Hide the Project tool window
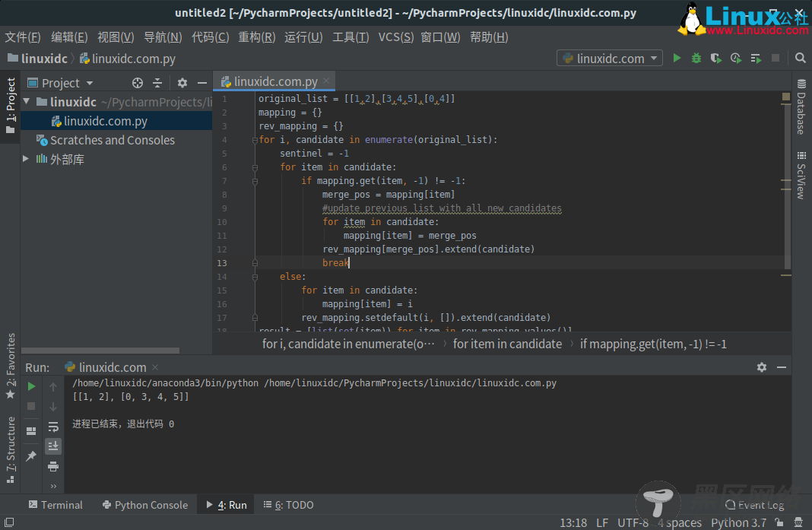The image size is (812, 530). pyautogui.click(x=202, y=83)
